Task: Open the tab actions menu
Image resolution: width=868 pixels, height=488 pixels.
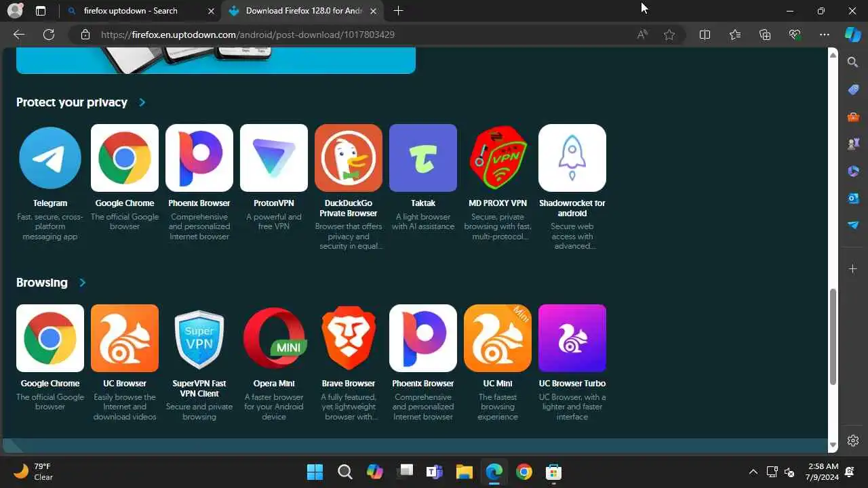Action: pos(41,11)
